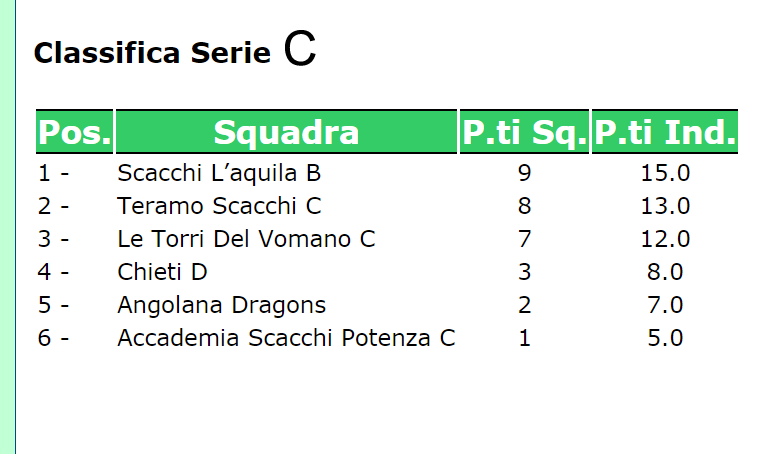Click the 7.0 value for Angolana Dragons
Screen dimensions: 767x454
(665, 305)
